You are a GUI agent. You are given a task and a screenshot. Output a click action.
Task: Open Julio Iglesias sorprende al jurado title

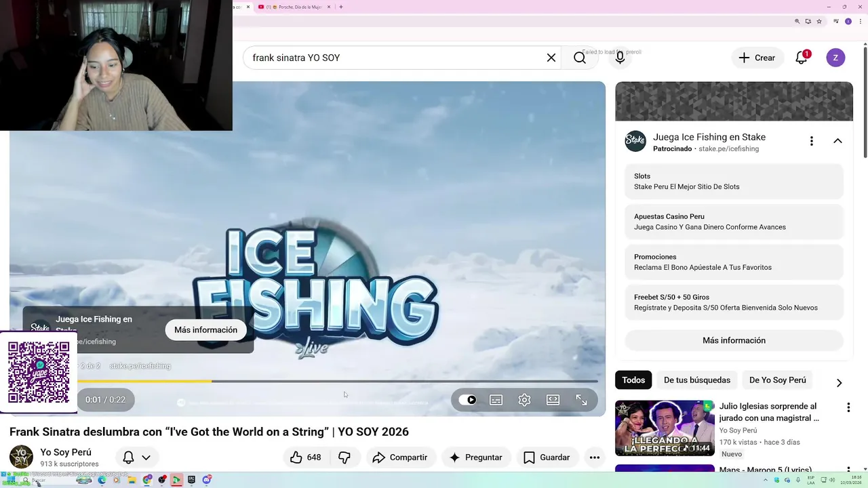769,412
